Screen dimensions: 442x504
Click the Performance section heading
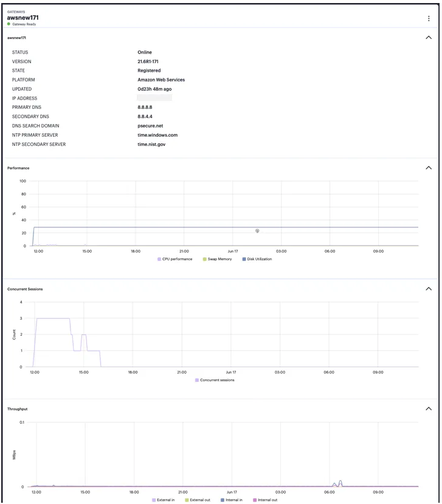coord(18,168)
